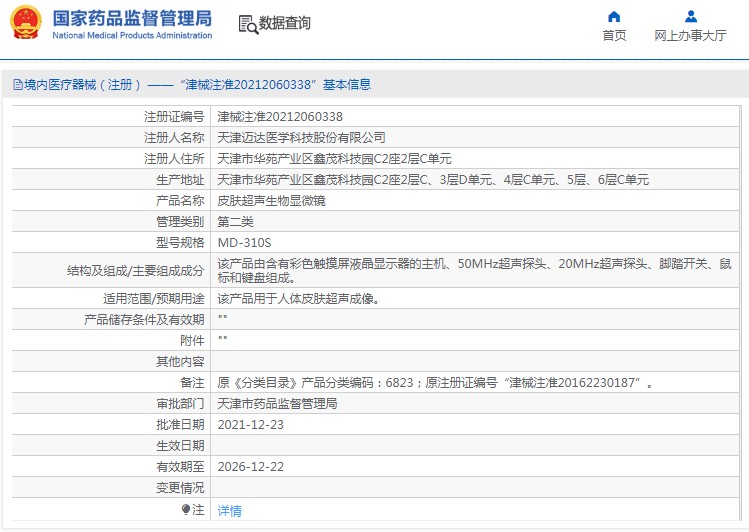Click the 备注 label
The image size is (749, 532).
[192, 383]
